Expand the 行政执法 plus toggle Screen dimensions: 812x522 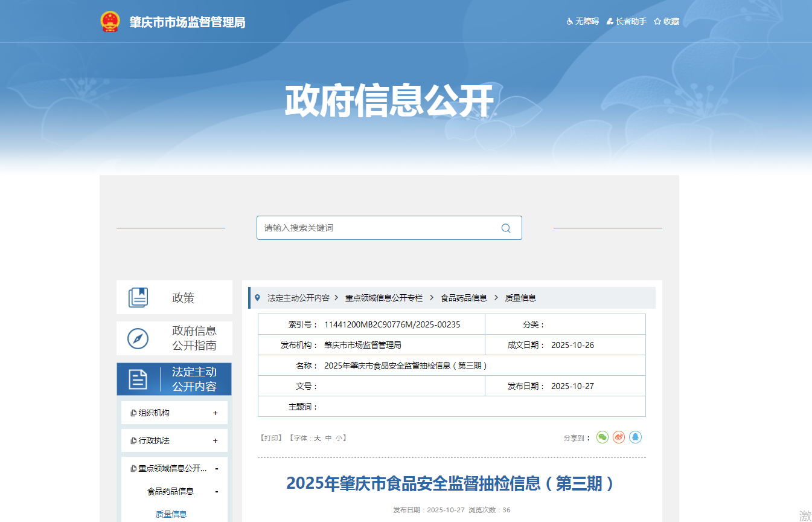[215, 441]
